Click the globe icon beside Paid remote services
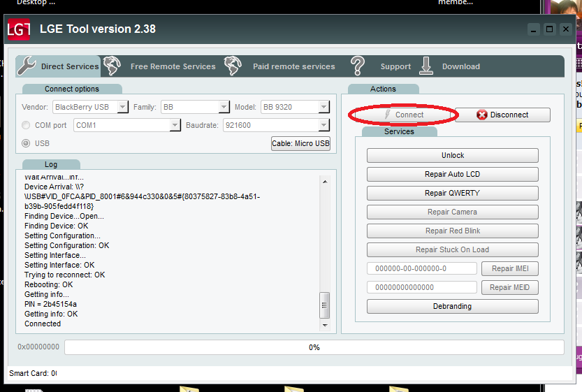This screenshot has height=392, width=582. pyautogui.click(x=233, y=66)
